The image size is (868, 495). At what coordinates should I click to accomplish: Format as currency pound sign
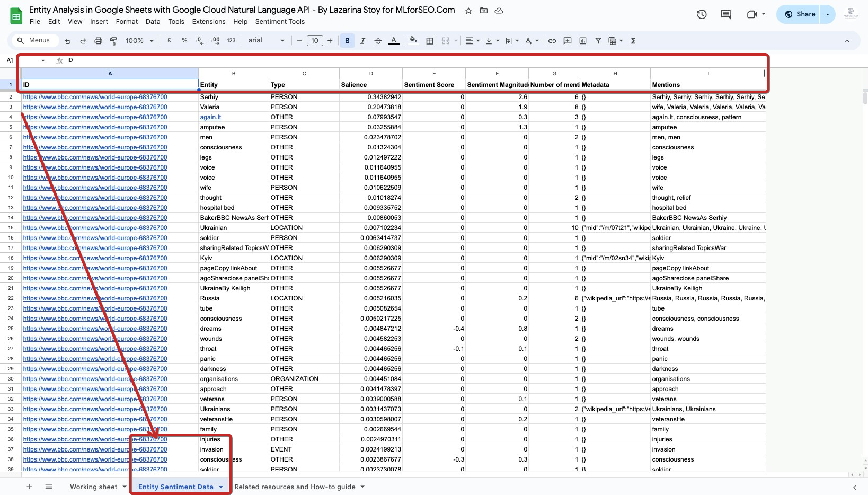pos(169,40)
